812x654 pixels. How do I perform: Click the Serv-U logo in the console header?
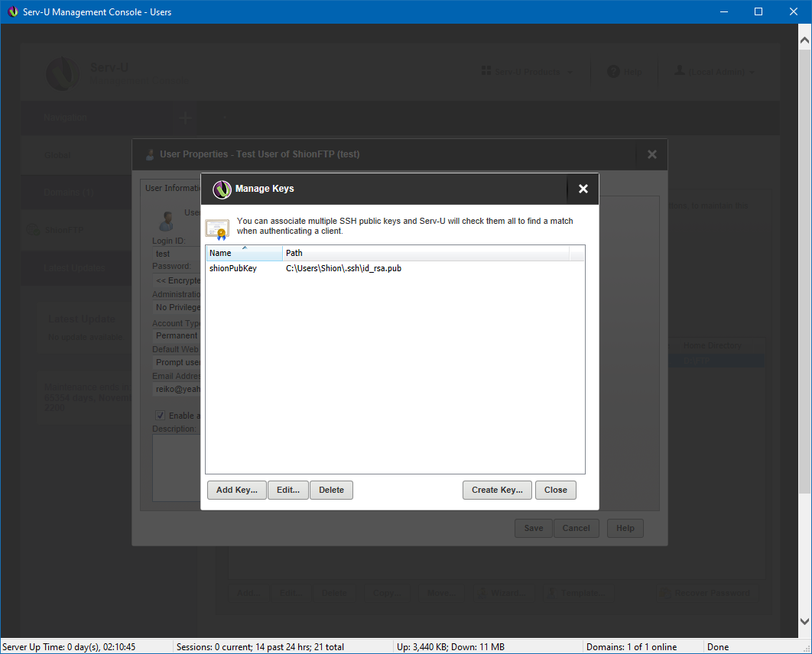point(63,73)
